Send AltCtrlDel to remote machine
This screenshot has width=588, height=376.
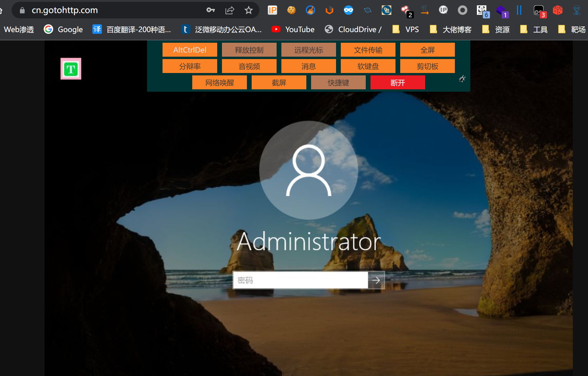point(190,50)
